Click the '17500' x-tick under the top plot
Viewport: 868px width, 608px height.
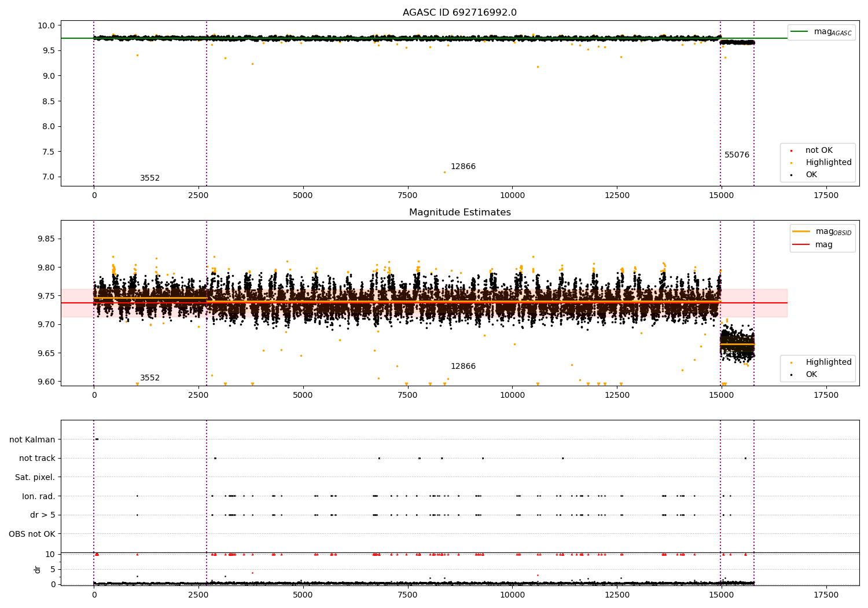[826, 195]
